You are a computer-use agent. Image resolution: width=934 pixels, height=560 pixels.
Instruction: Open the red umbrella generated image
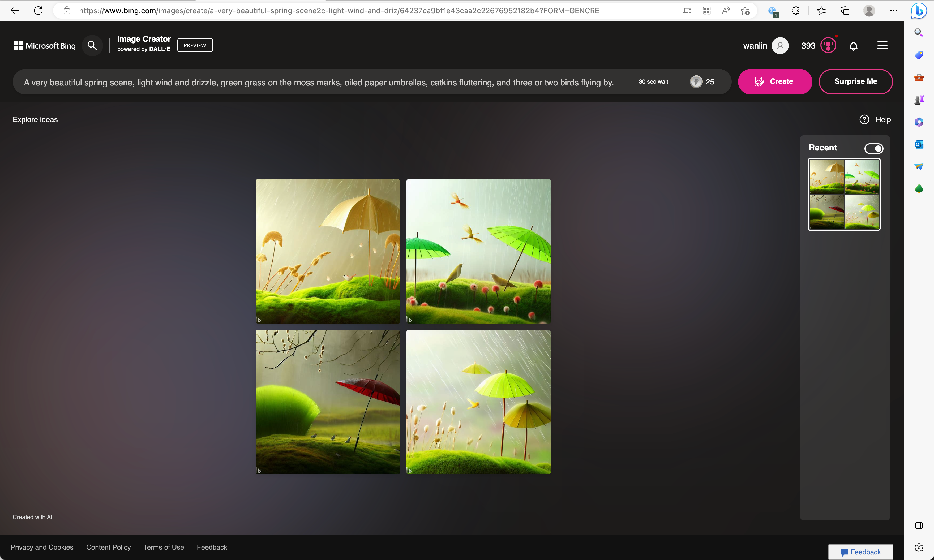pos(328,402)
